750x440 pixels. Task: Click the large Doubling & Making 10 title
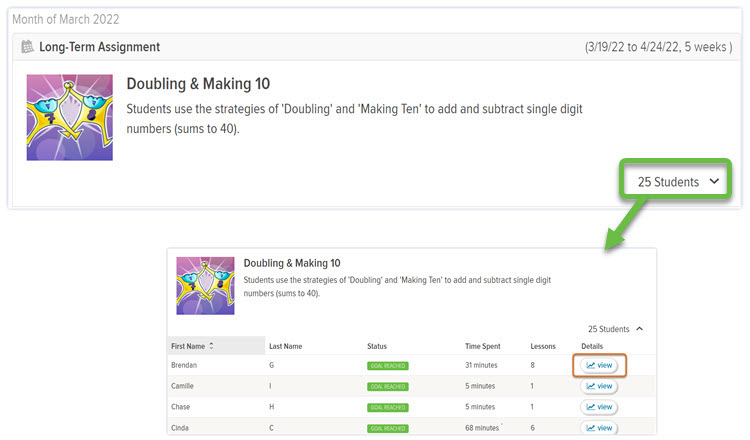[x=198, y=84]
